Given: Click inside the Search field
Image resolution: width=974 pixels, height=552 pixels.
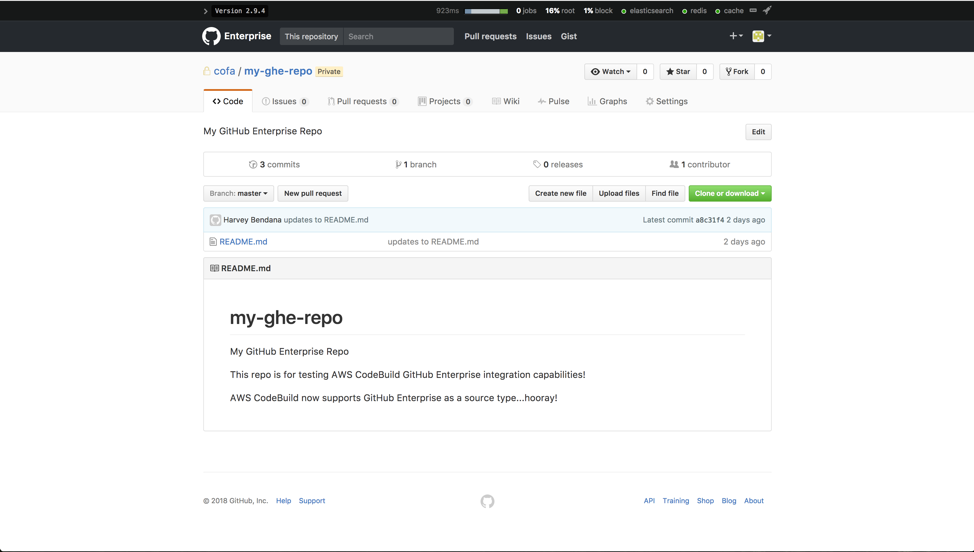Looking at the screenshot, I should click(398, 37).
